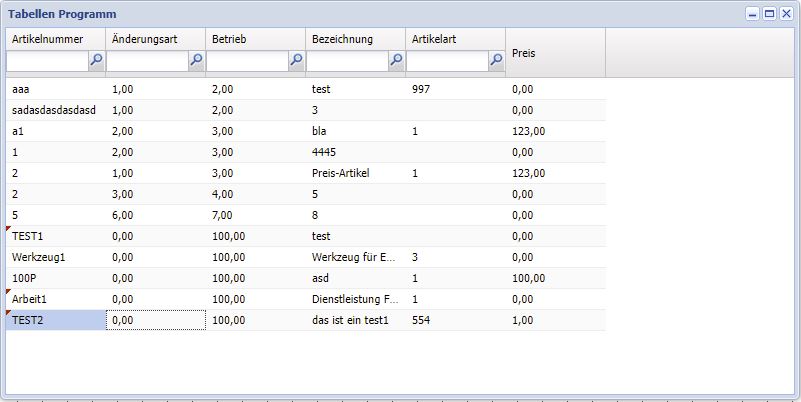Viewport: 801px width, 402px height.
Task: Focus the Betrieb filter text field
Action: click(x=247, y=61)
